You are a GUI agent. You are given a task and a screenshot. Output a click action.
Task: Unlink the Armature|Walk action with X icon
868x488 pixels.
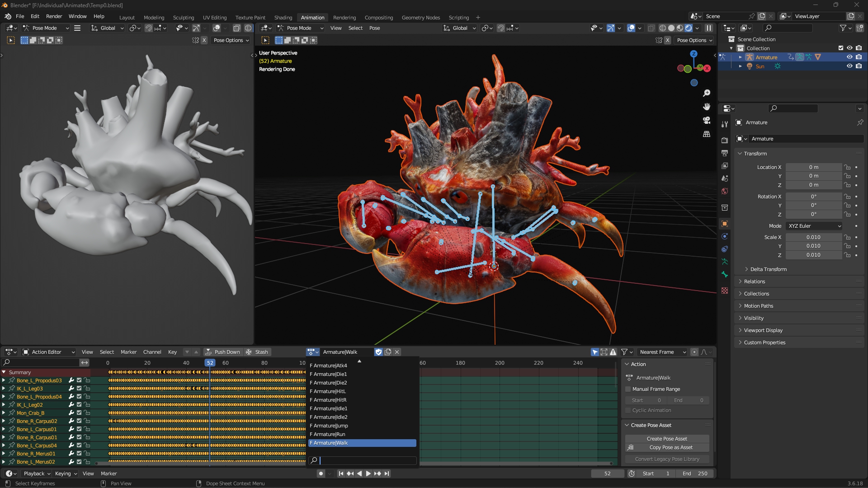397,352
